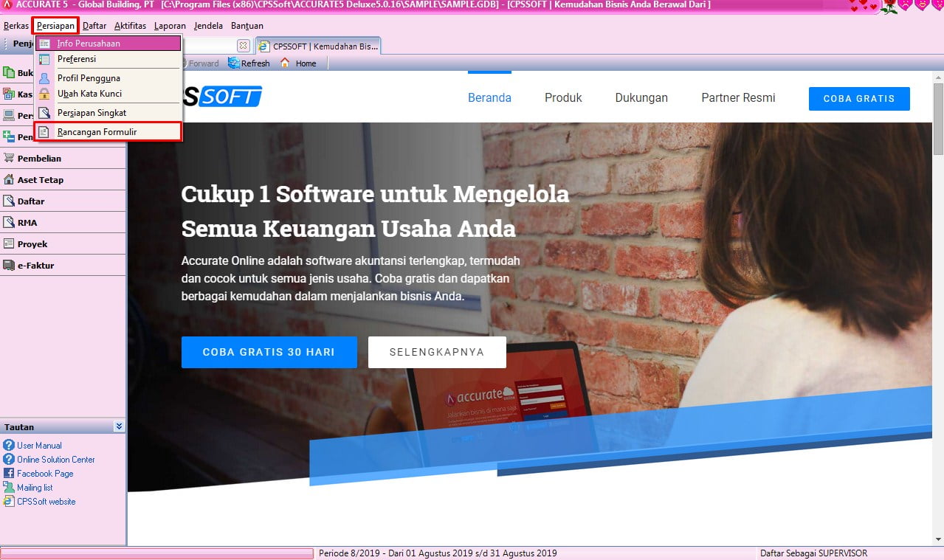Screen dimensions: 944x560
Task: Click the COBA GRATIS 30 HARI button
Action: point(269,352)
